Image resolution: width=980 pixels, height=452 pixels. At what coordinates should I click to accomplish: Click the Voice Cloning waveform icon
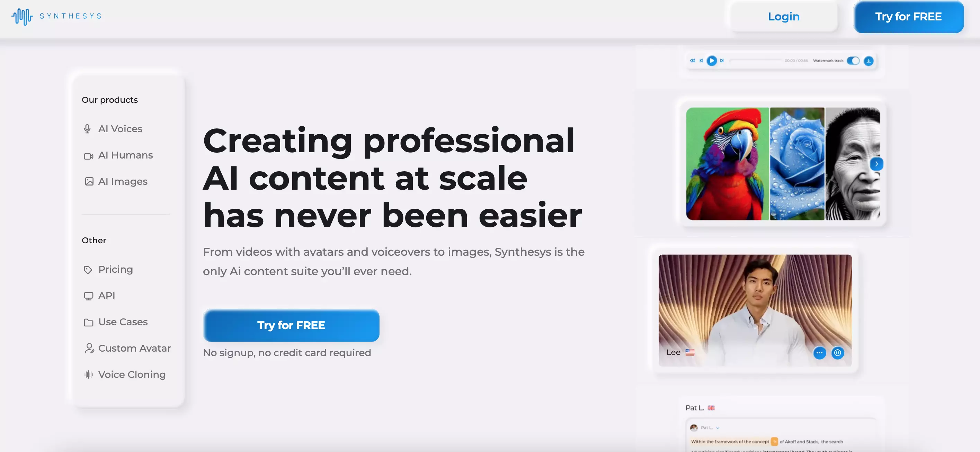tap(88, 374)
